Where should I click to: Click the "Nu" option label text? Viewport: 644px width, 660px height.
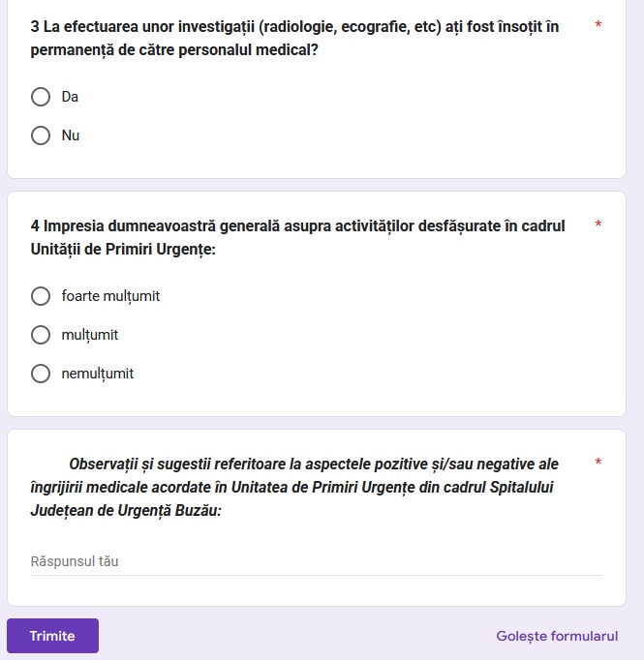click(71, 135)
